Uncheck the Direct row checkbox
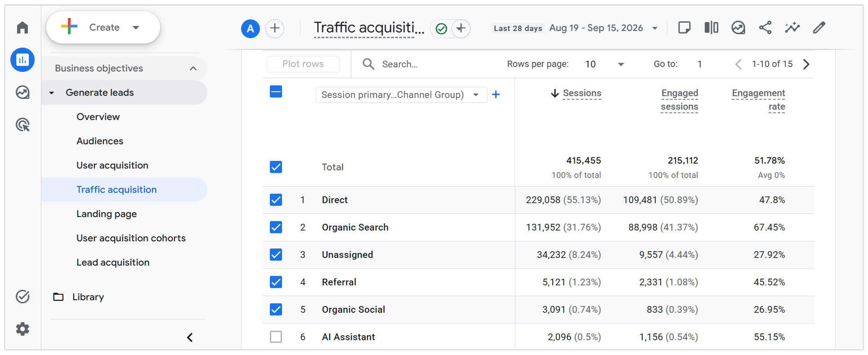Image resolution: width=868 pixels, height=355 pixels. [x=276, y=200]
